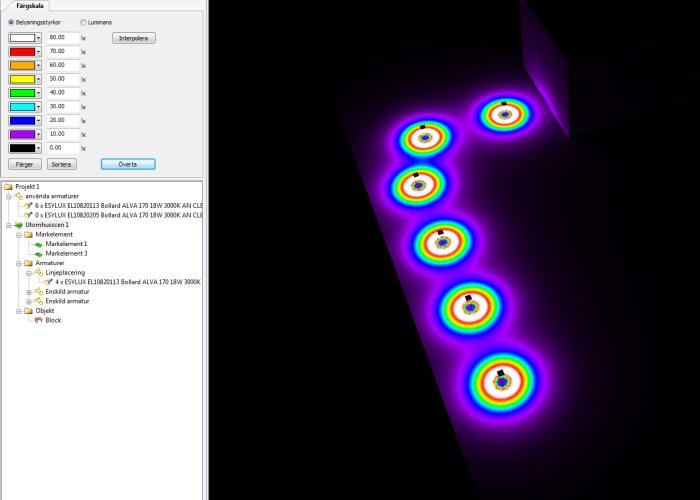Image resolution: width=700 pixels, height=500 pixels.
Task: Click the luminaire icon of 0 x ESYLUX EL10820205
Action: (28, 215)
